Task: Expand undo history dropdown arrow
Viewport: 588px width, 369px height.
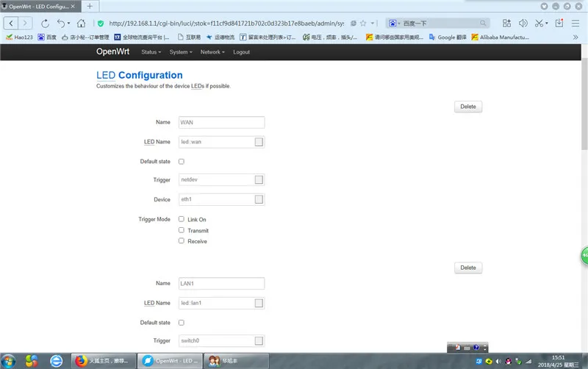Action: (x=68, y=24)
